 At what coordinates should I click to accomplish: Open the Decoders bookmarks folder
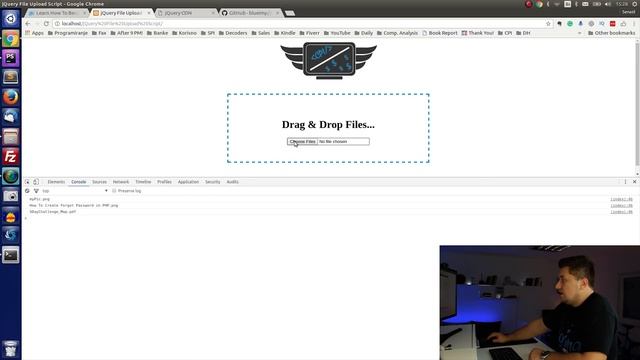[233, 33]
